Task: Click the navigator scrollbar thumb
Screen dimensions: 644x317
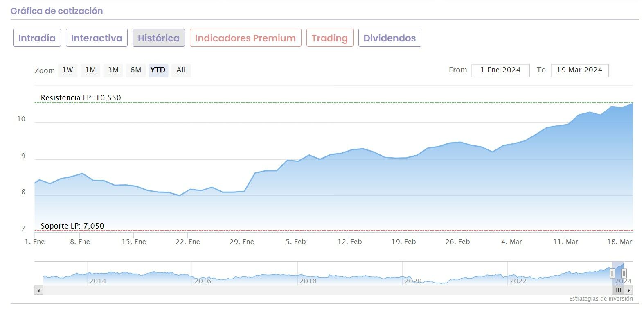Action: pos(618,290)
